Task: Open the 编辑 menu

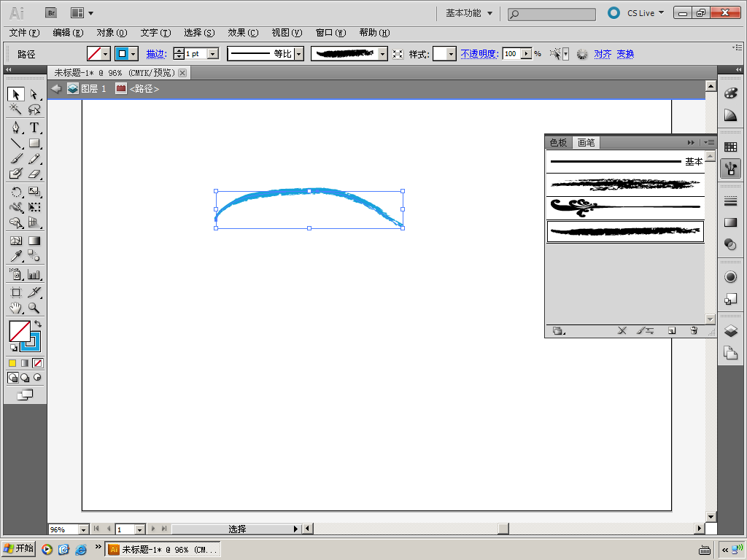Action: [68, 33]
